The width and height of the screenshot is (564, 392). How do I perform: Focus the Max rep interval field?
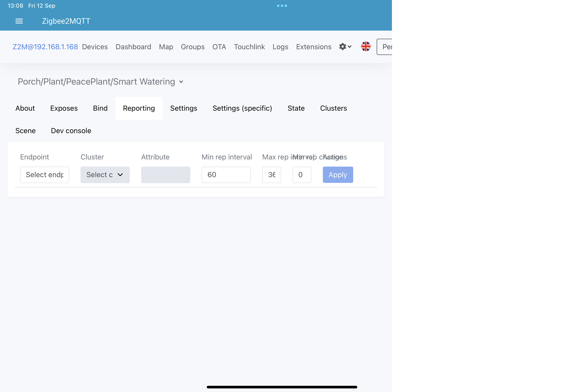click(x=271, y=175)
